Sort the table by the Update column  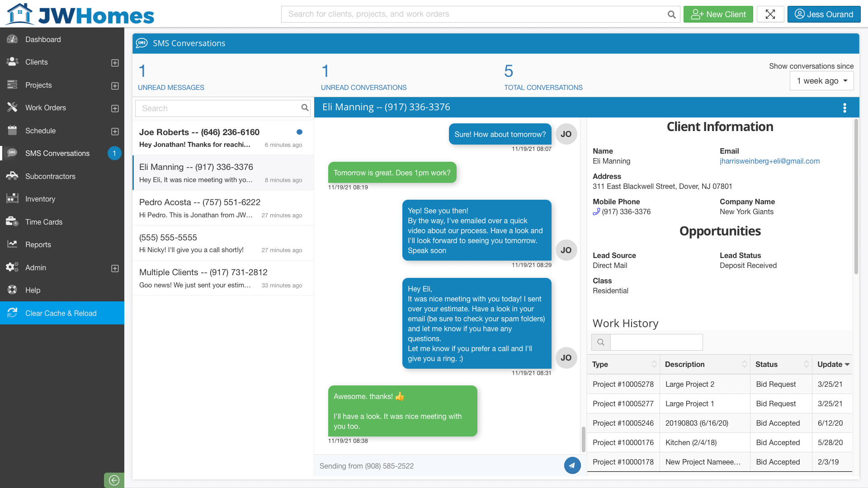[x=833, y=364]
